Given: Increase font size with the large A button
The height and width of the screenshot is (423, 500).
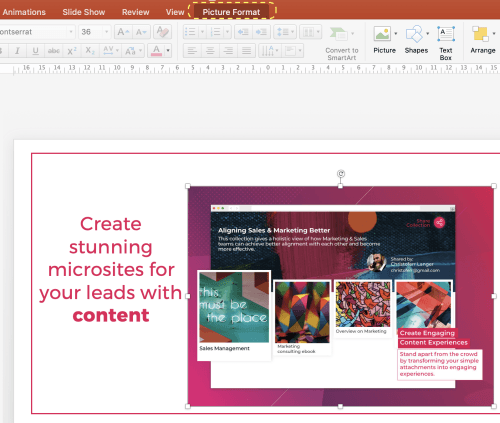Looking at the screenshot, I should tap(123, 32).
